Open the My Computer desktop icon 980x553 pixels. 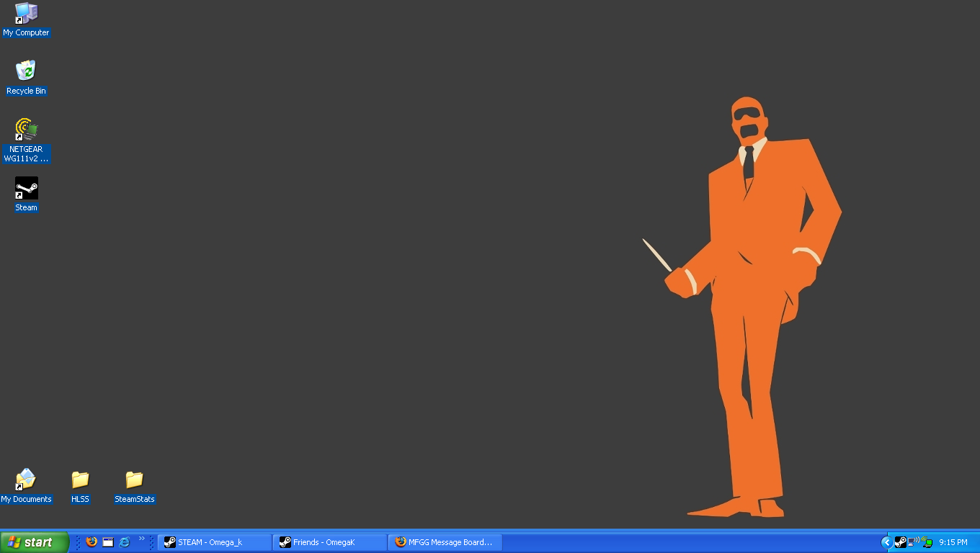(x=27, y=14)
